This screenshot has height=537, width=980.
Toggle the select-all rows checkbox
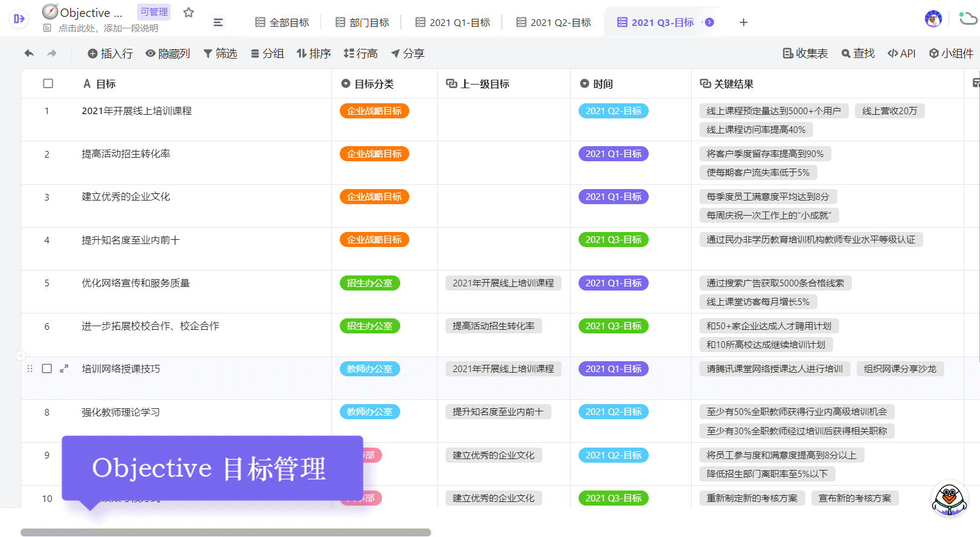click(x=48, y=84)
